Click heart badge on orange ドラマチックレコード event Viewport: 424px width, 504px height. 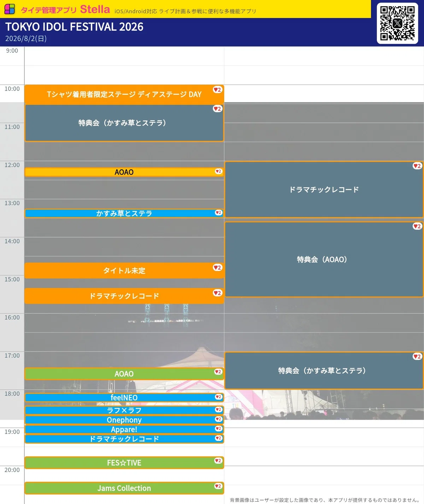(x=217, y=293)
